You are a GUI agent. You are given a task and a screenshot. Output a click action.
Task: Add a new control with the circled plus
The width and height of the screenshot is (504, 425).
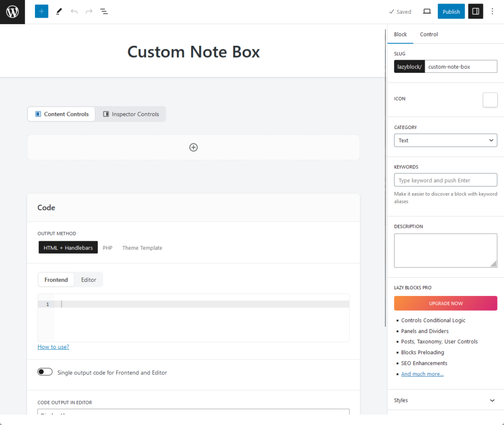(x=193, y=147)
